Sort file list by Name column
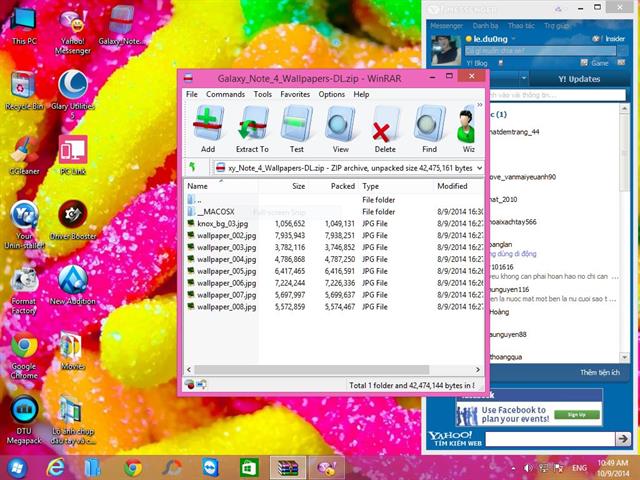 (x=221, y=186)
